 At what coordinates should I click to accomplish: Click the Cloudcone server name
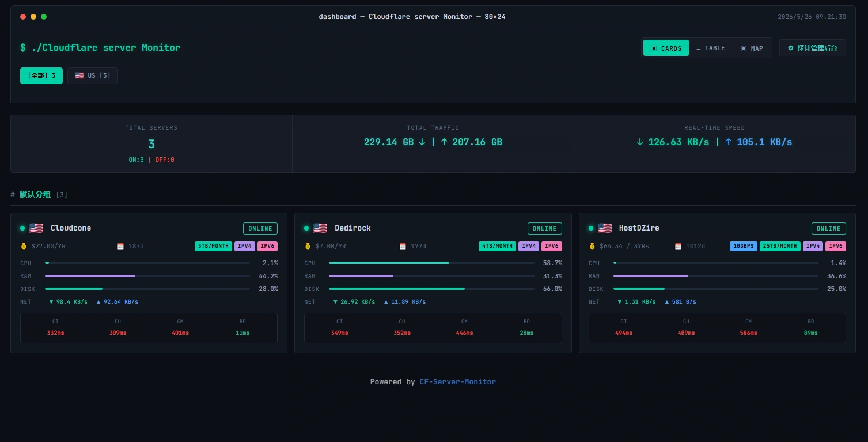click(x=71, y=228)
